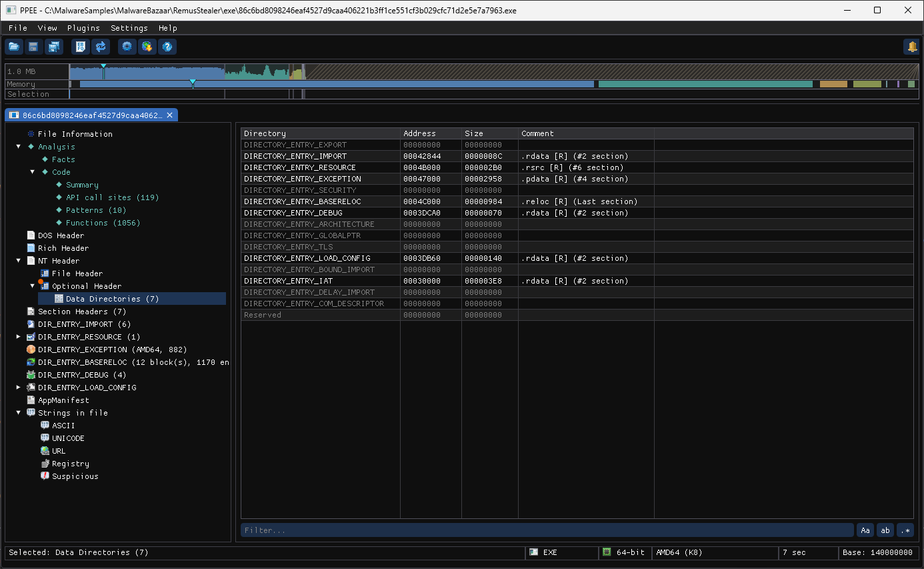This screenshot has width=924, height=569.
Task: Collapse the Strings in file node
Action: pos(19,413)
